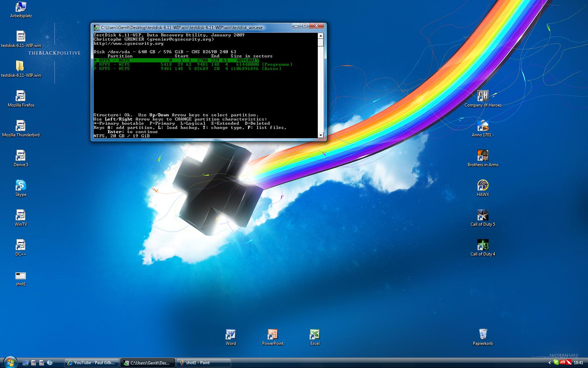This screenshot has width=588, height=368.
Task: Maximize the TestDisk console window
Action: [305, 26]
